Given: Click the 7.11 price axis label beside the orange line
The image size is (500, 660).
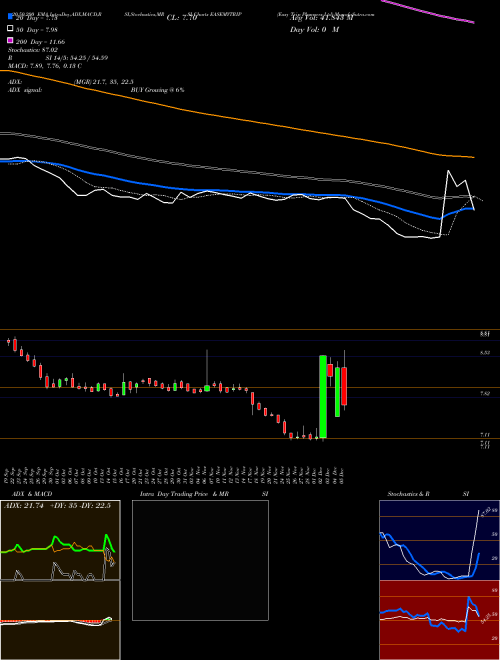Looking at the screenshot, I should [485, 435].
